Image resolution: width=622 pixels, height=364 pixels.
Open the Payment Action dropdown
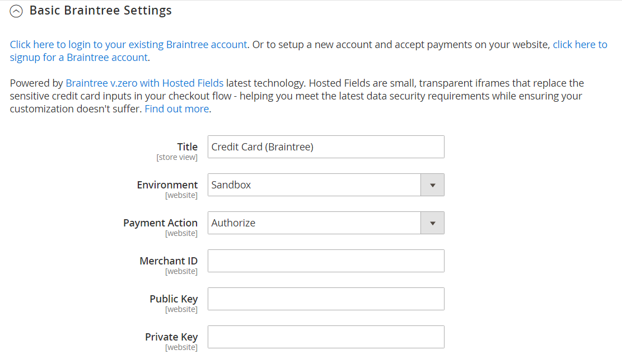pos(326,223)
